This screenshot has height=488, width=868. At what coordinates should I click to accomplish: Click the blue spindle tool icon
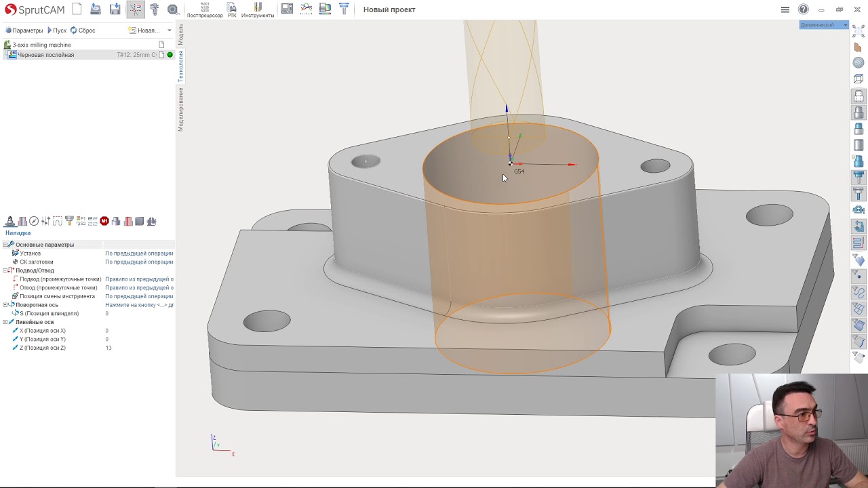[344, 9]
